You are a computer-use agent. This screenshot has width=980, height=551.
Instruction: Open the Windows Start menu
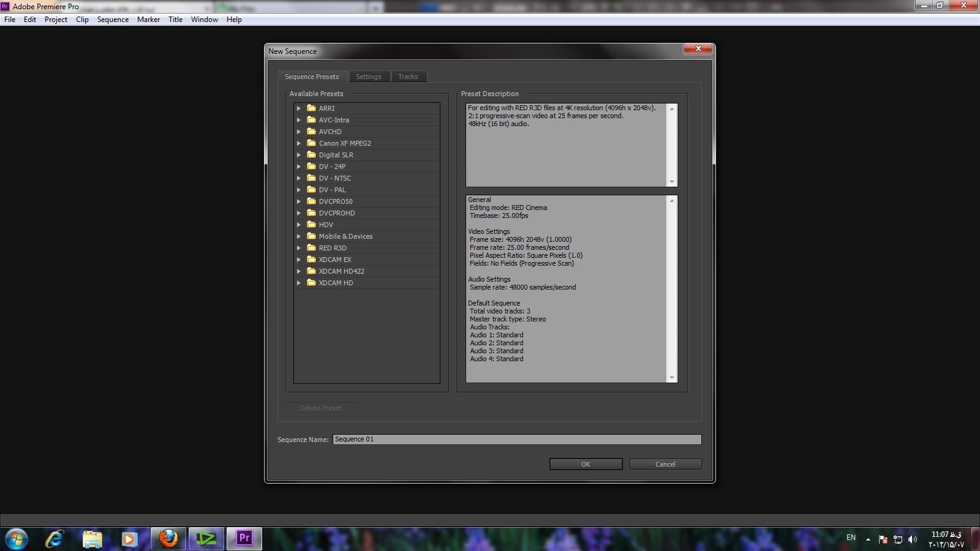(17, 539)
